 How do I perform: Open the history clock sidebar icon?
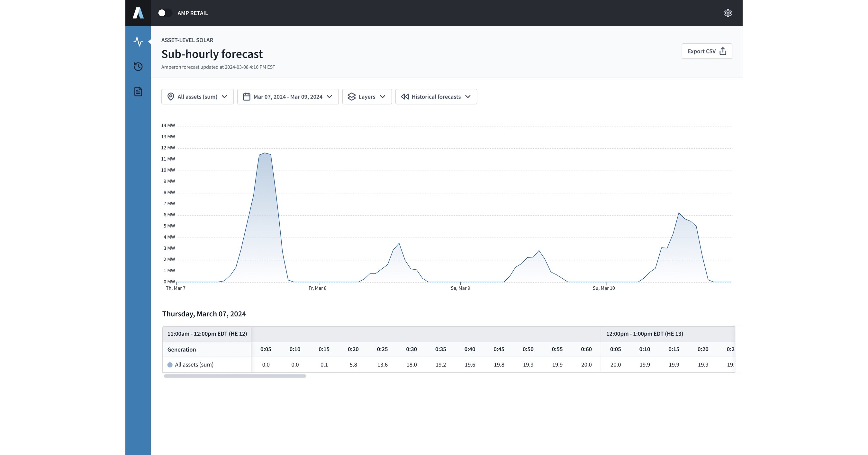pyautogui.click(x=138, y=66)
